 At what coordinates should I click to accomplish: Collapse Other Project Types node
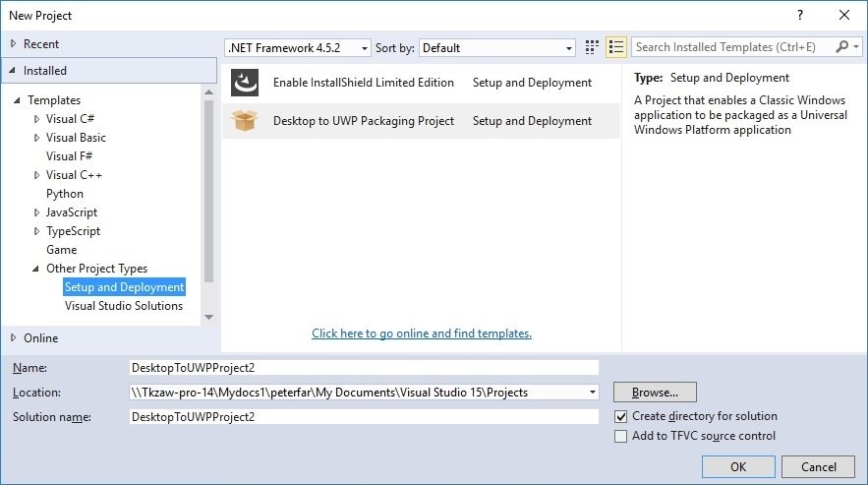35,269
